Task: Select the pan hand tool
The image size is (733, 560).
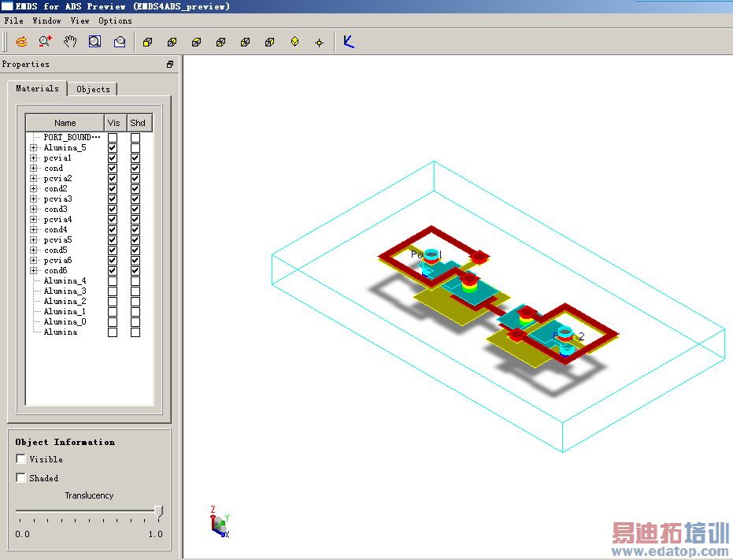Action: (x=70, y=42)
